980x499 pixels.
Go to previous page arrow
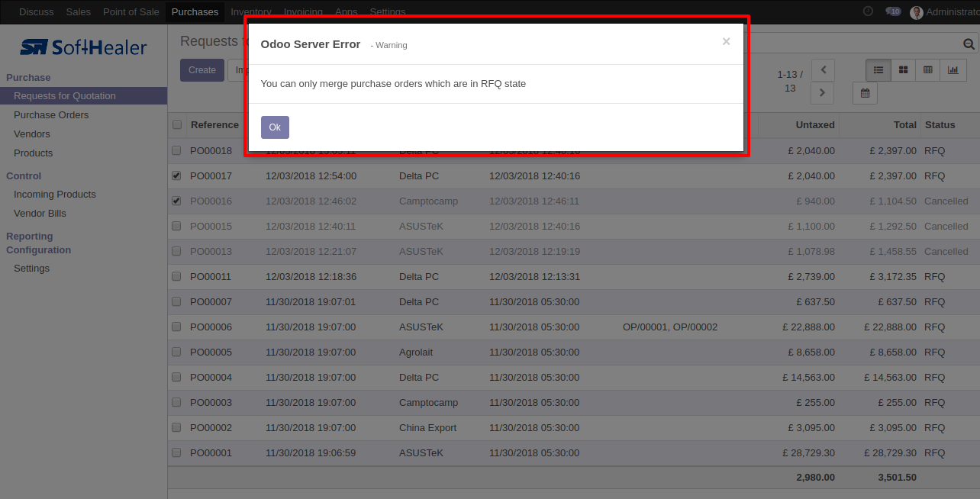pos(823,70)
